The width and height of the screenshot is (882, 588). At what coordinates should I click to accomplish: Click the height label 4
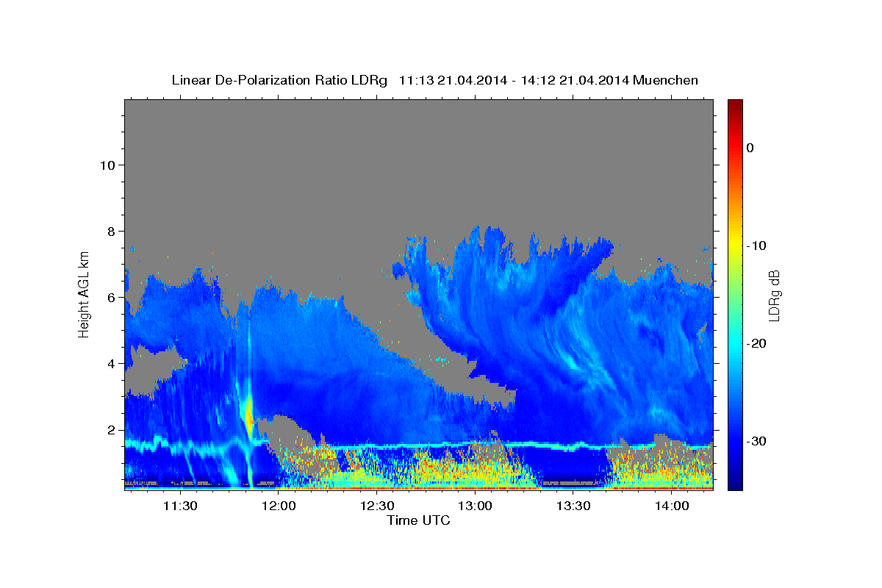pos(110,363)
